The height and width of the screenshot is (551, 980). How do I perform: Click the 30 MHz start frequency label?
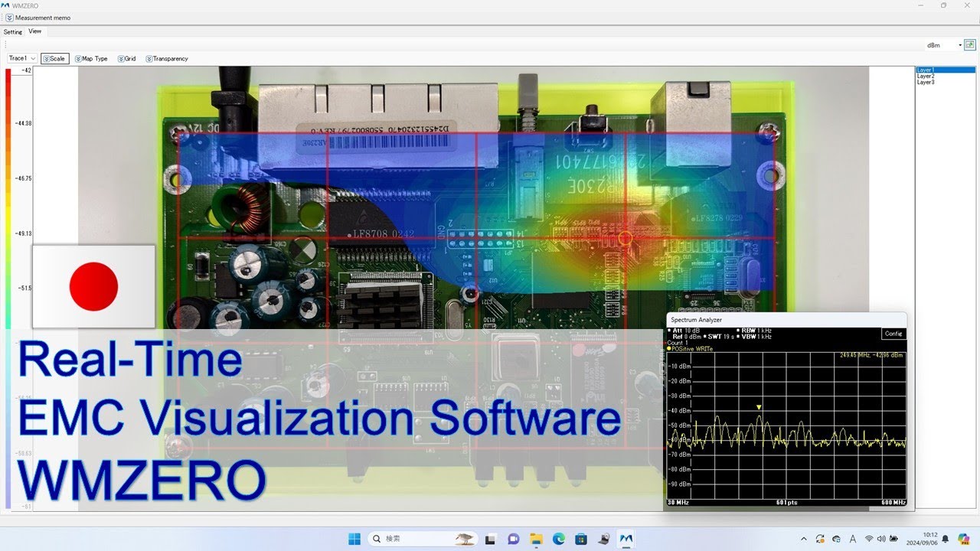678,503
